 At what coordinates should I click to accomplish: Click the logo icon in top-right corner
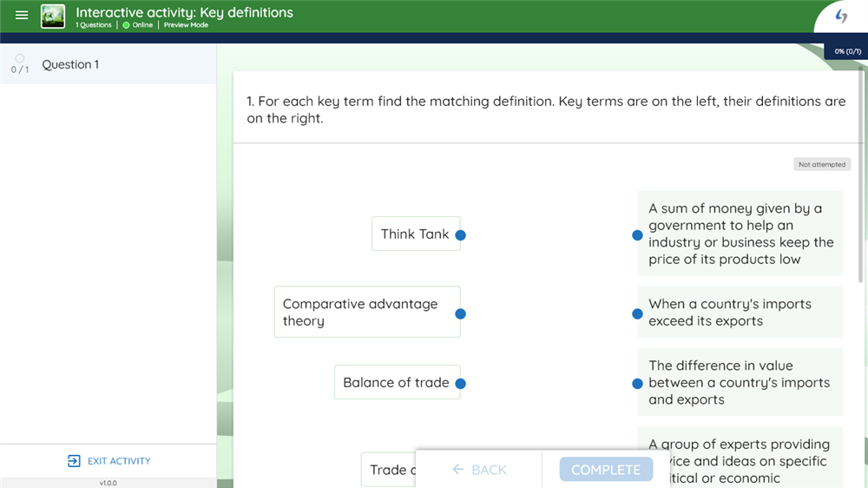(840, 16)
